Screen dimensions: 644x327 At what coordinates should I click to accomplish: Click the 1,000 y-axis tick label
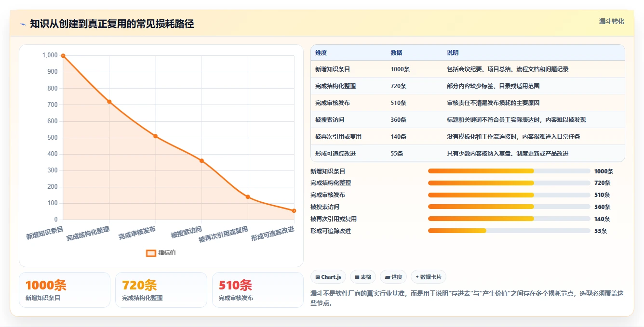tap(50, 55)
